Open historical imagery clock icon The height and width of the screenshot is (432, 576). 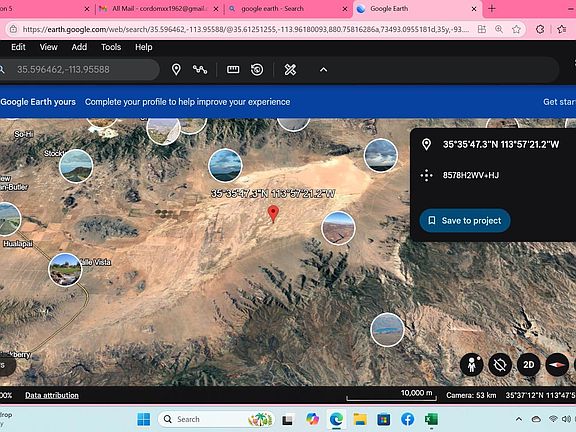257,69
